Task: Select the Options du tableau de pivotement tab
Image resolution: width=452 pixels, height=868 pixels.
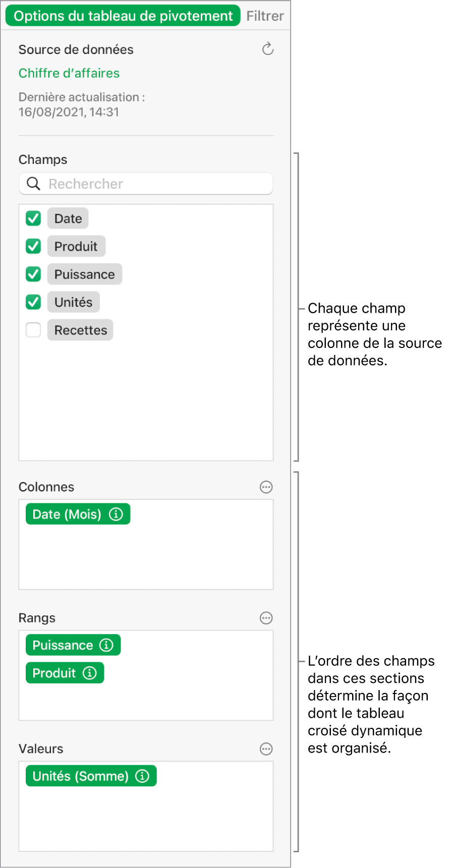Action: point(122,16)
